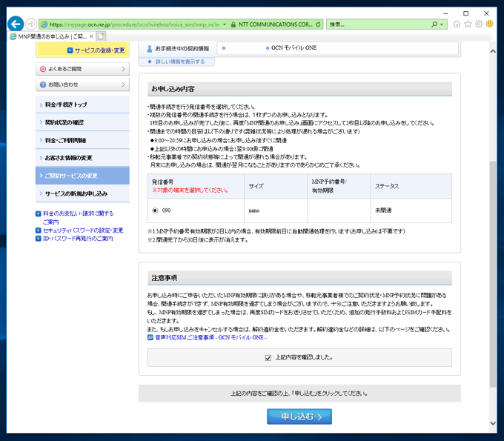
Task: Open よくあるご質問 button
Action: (x=82, y=69)
